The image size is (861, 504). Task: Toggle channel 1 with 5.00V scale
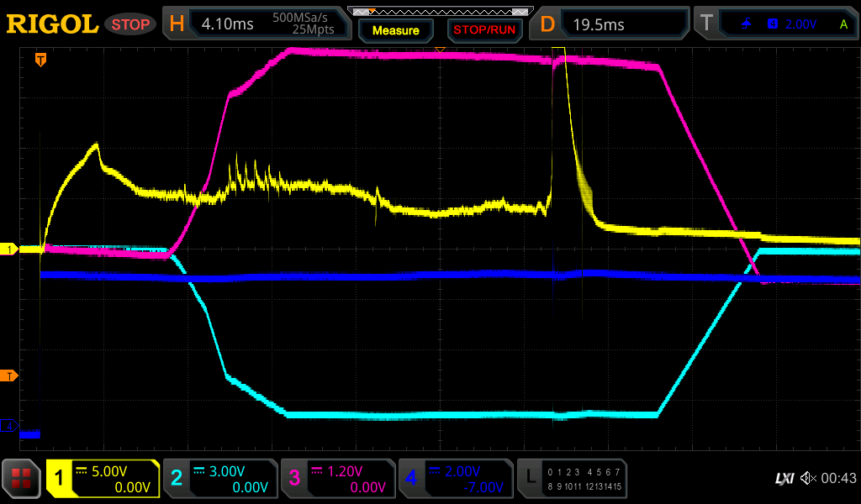point(103,478)
